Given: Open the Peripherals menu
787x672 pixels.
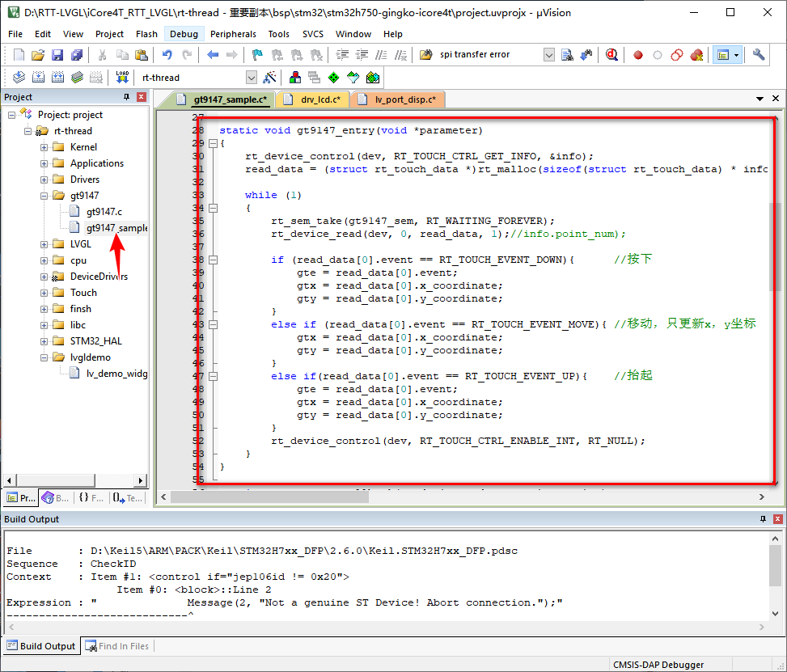Looking at the screenshot, I should pyautogui.click(x=233, y=34).
